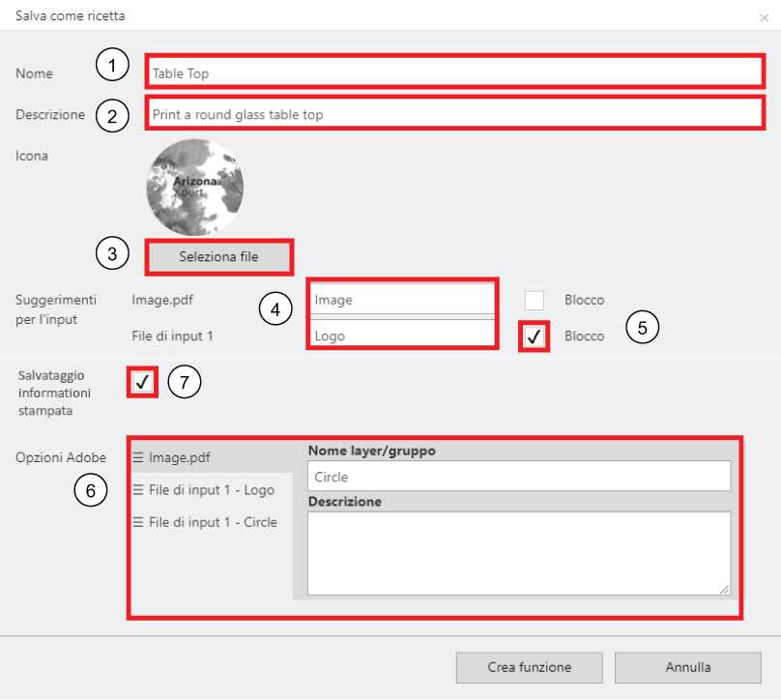Screen dimensions: 781x700
Task: Click the Opzioni Adobe label
Action: tap(61, 457)
